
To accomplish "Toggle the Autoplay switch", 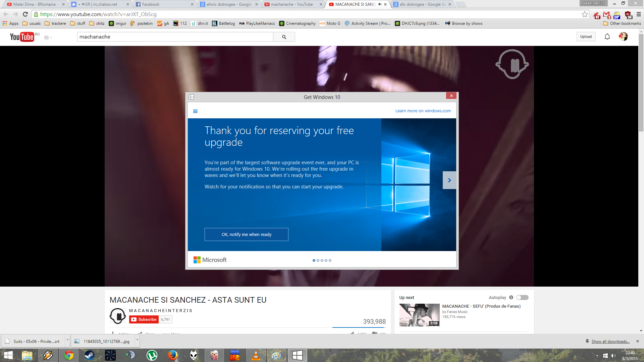I will pyautogui.click(x=522, y=298).
